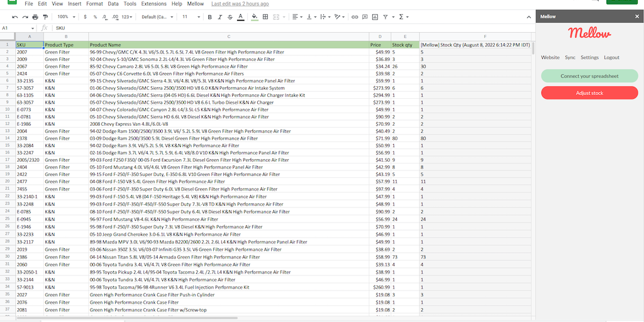The image size is (644, 322).
Task: Open the font family dropdown
Action: pos(157,17)
